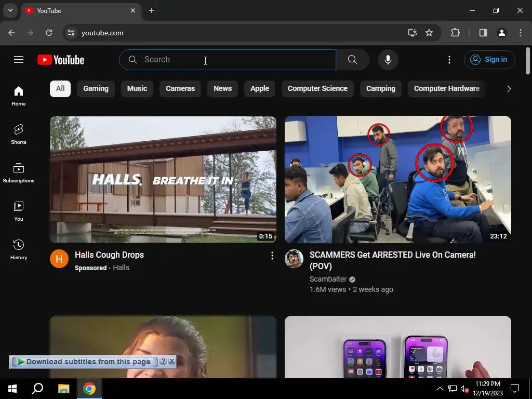Click the Scambaiter channel avatar
Image resolution: width=532 pixels, height=399 pixels.
pos(294,259)
